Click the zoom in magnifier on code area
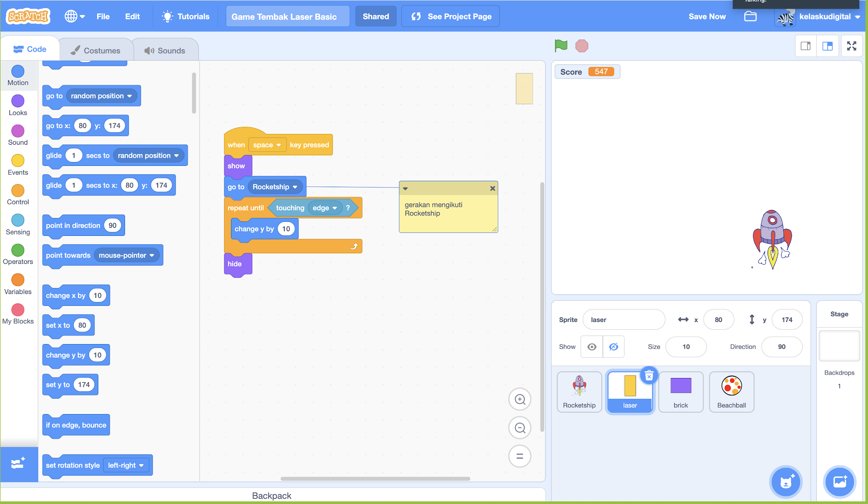This screenshot has width=868, height=504. click(x=520, y=399)
